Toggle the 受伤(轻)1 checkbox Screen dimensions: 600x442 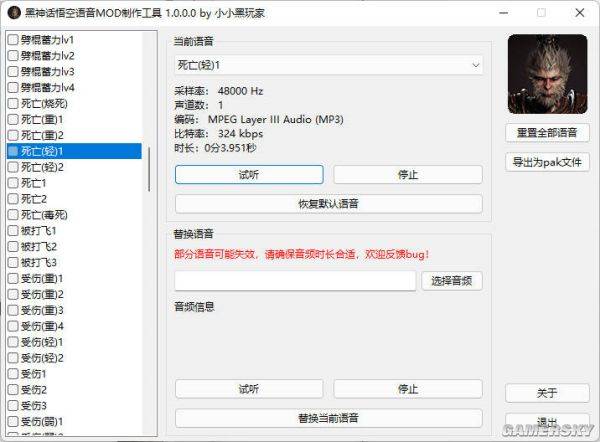13,342
